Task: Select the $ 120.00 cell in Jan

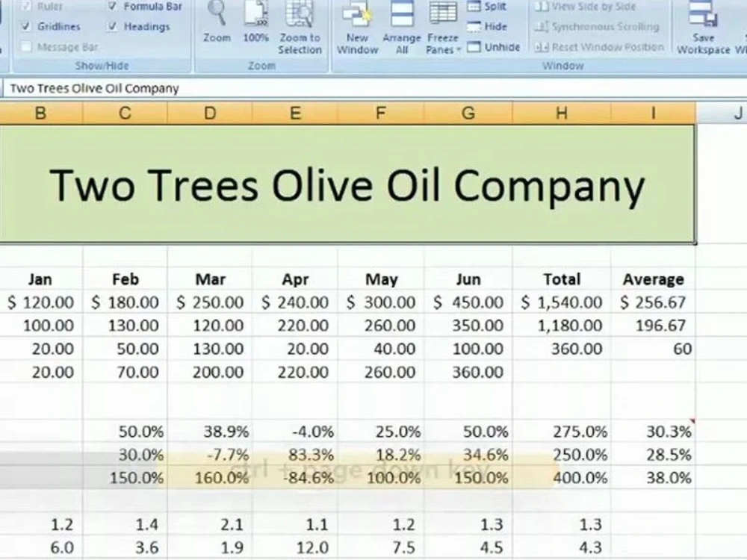Action: [x=41, y=302]
